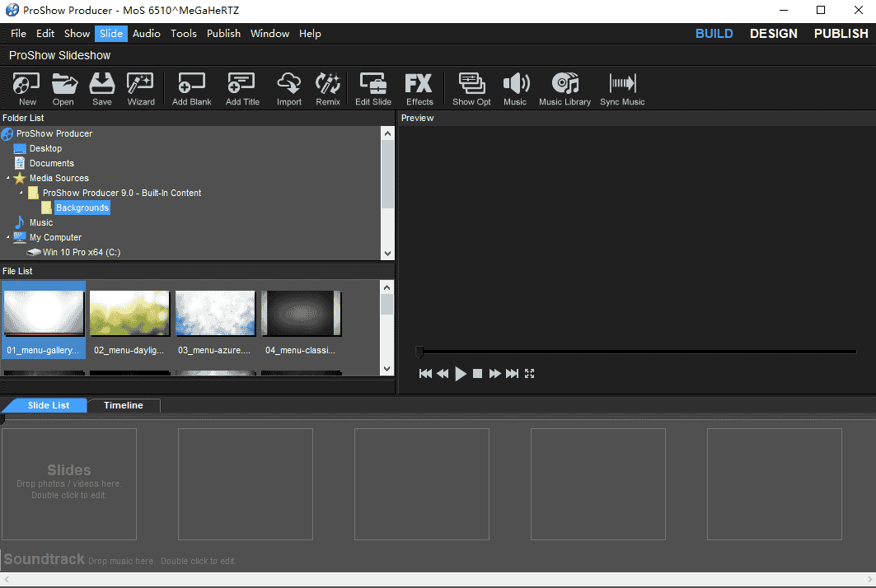876x588 pixels.
Task: Open the Music Library
Action: [564, 88]
